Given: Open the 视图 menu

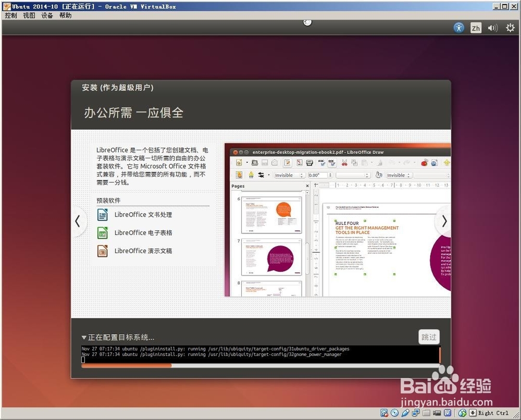Looking at the screenshot, I should 29,15.
